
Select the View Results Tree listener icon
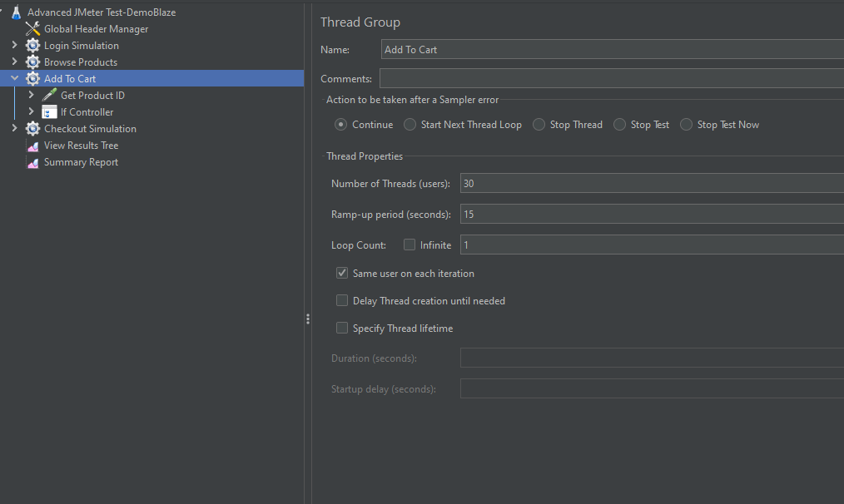coord(32,146)
